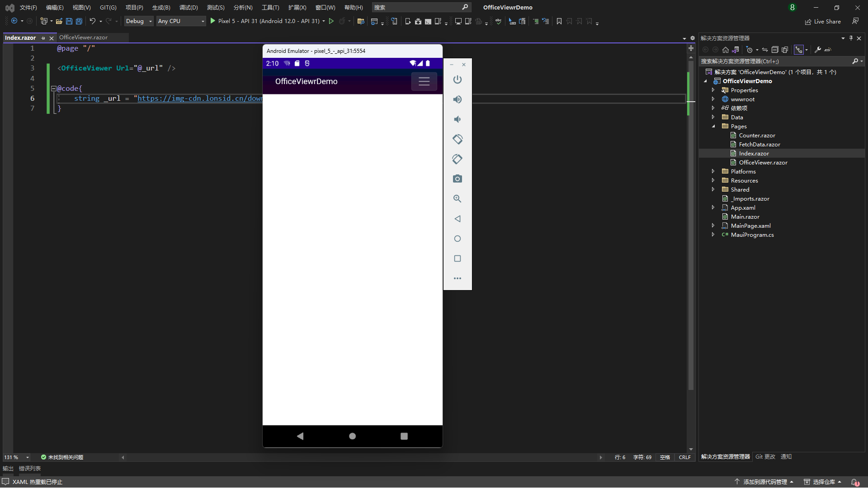The width and height of the screenshot is (868, 488).
Task: Click the hamburger menu in OfficeViewrDemo app
Action: point(424,82)
